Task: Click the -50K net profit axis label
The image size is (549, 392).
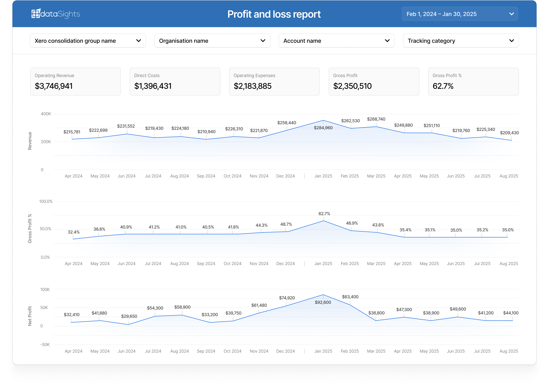Action: (x=45, y=344)
